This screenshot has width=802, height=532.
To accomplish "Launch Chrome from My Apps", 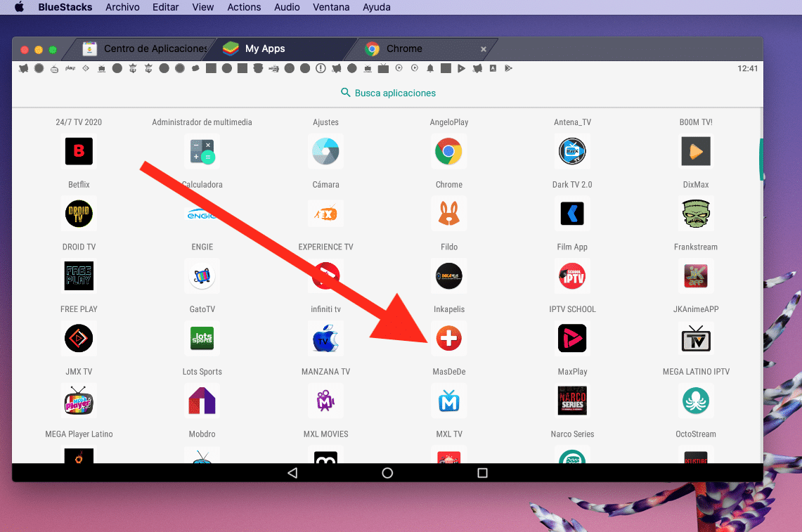I will [x=448, y=151].
